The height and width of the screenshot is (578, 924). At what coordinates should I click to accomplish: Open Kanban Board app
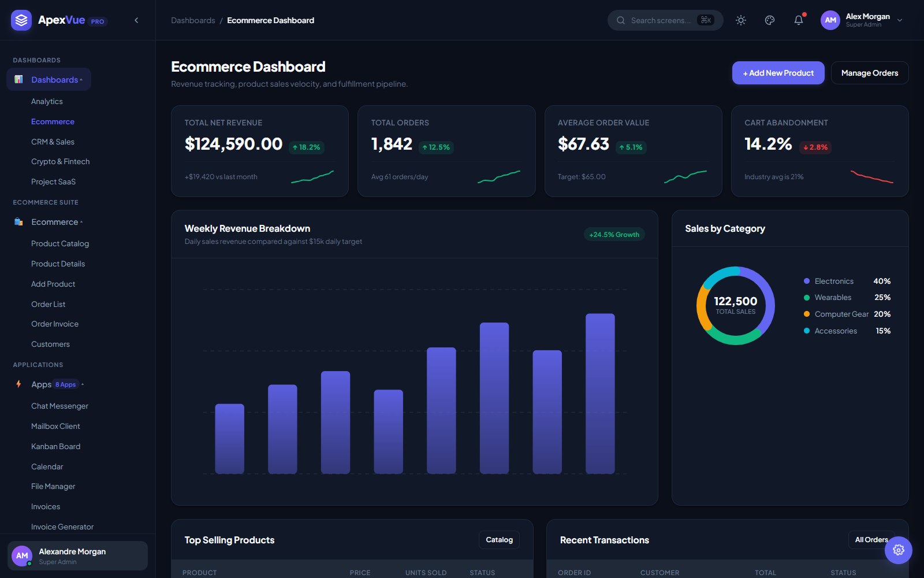pyautogui.click(x=55, y=447)
